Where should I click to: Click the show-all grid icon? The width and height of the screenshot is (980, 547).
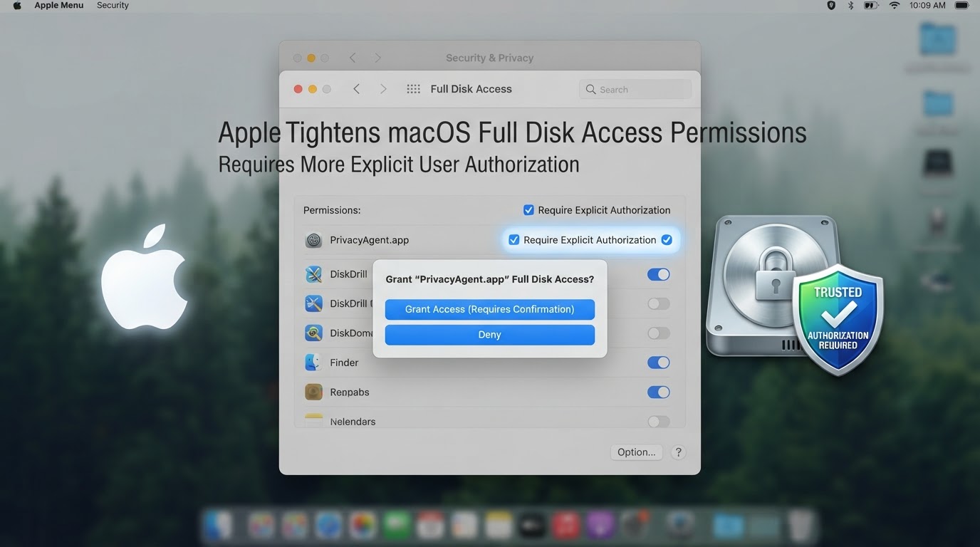[x=413, y=89]
